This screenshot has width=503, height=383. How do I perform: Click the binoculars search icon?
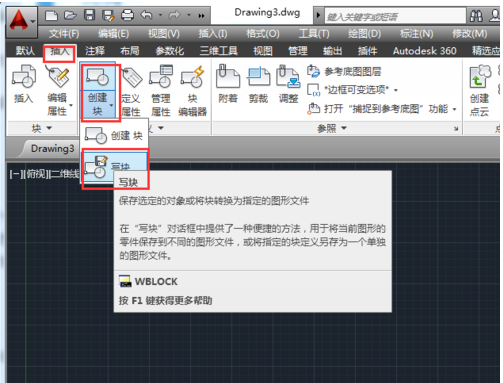(x=476, y=16)
